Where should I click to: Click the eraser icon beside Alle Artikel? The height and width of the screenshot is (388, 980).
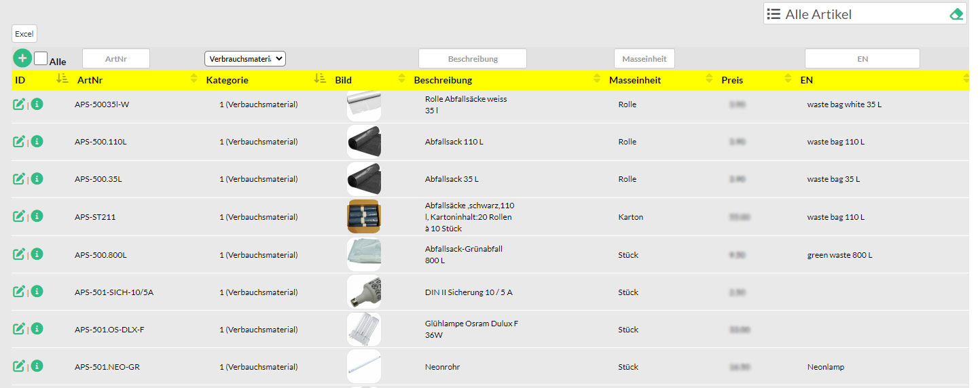956,14
